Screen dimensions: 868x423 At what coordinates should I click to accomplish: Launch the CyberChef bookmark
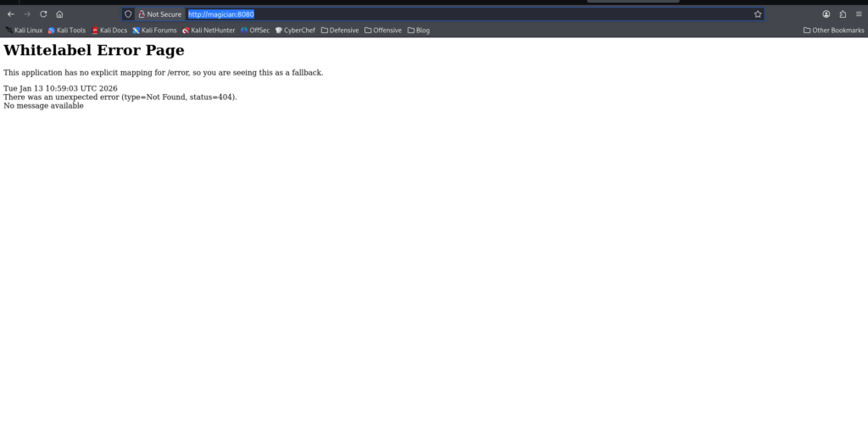tap(295, 31)
